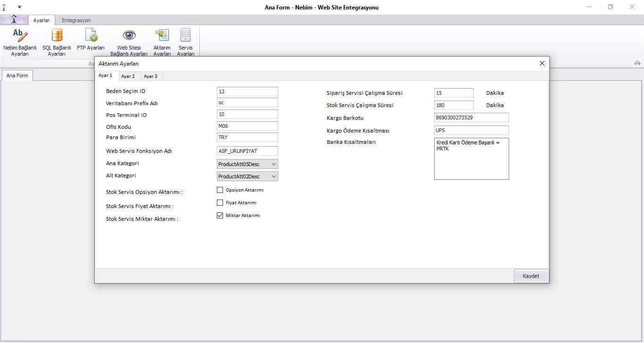Image resolution: width=644 pixels, height=343 pixels.
Task: Click Stok Servis Çalışma Süresi field
Action: 454,105
